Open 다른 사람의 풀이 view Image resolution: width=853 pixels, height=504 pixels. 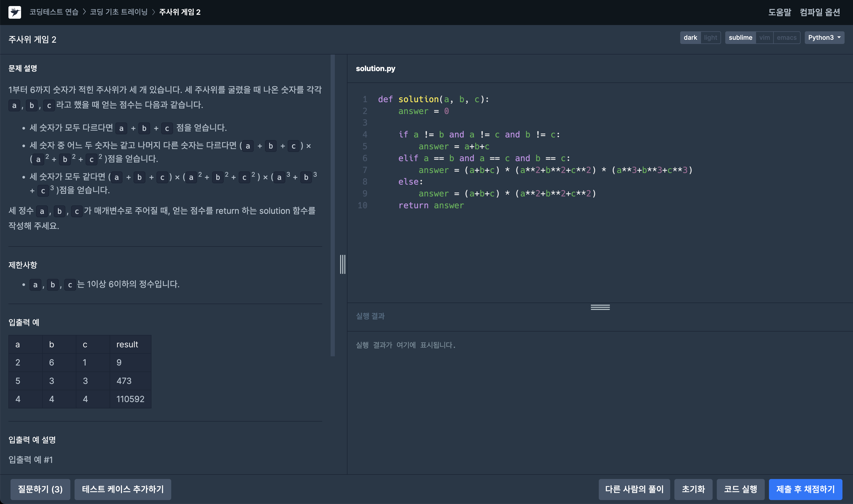634,489
